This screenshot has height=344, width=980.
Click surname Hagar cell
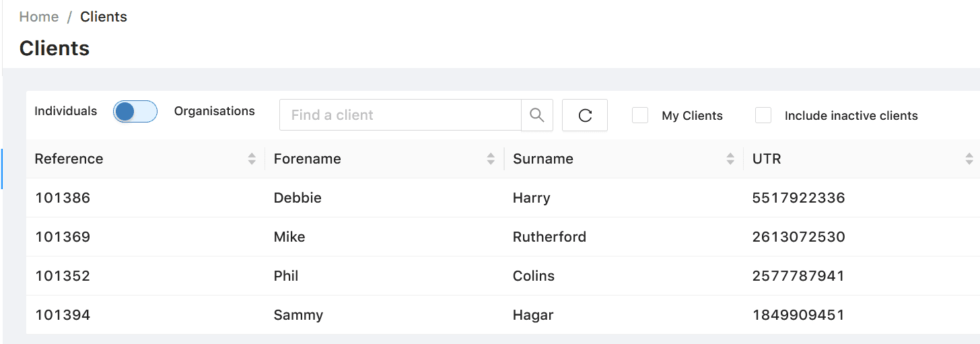533,315
